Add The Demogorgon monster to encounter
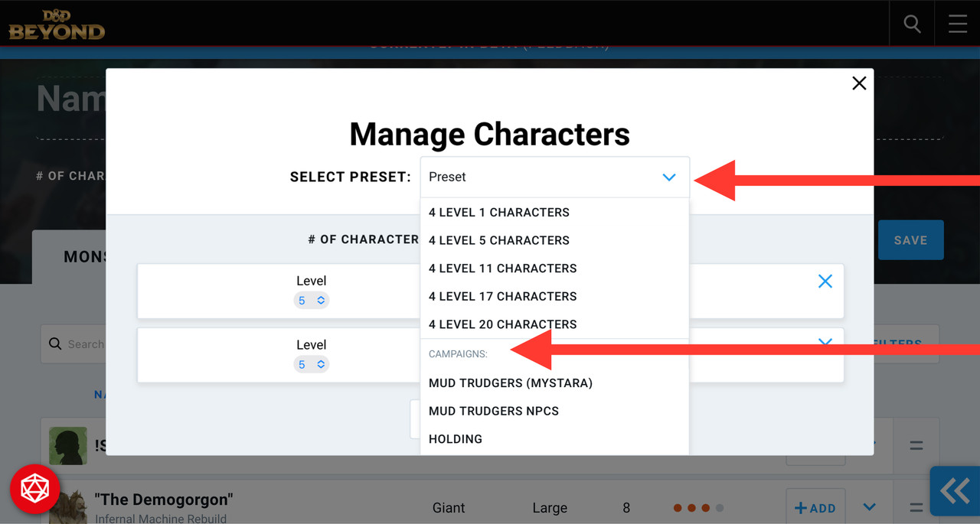 tap(815, 508)
